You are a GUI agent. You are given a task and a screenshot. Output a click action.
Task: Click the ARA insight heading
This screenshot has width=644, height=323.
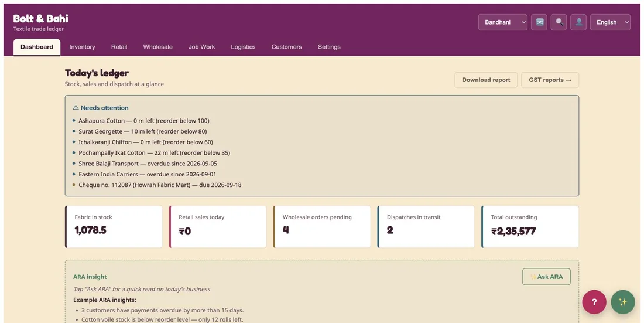[x=90, y=277]
